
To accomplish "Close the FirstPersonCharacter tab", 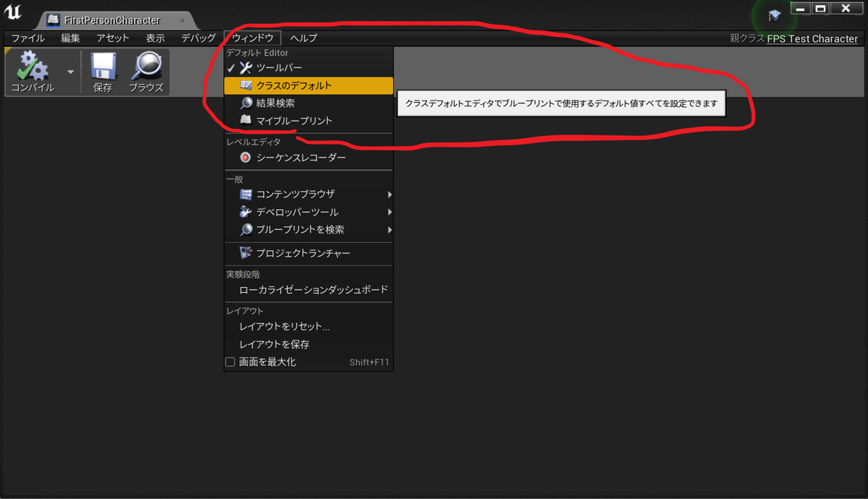I will (x=183, y=20).
